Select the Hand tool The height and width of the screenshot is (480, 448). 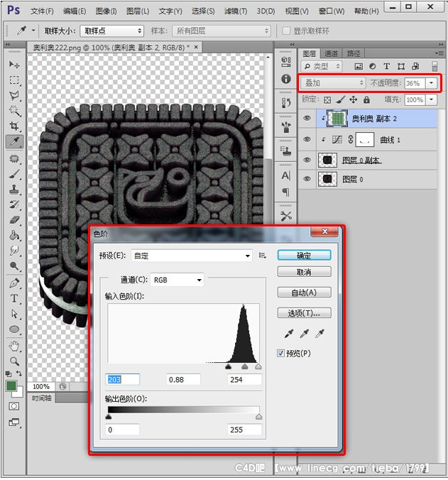[x=14, y=347]
